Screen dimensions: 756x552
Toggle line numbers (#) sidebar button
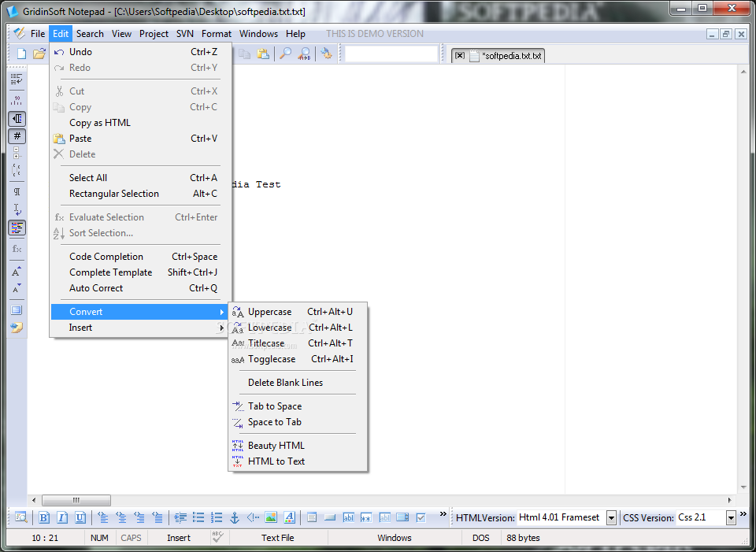point(17,136)
